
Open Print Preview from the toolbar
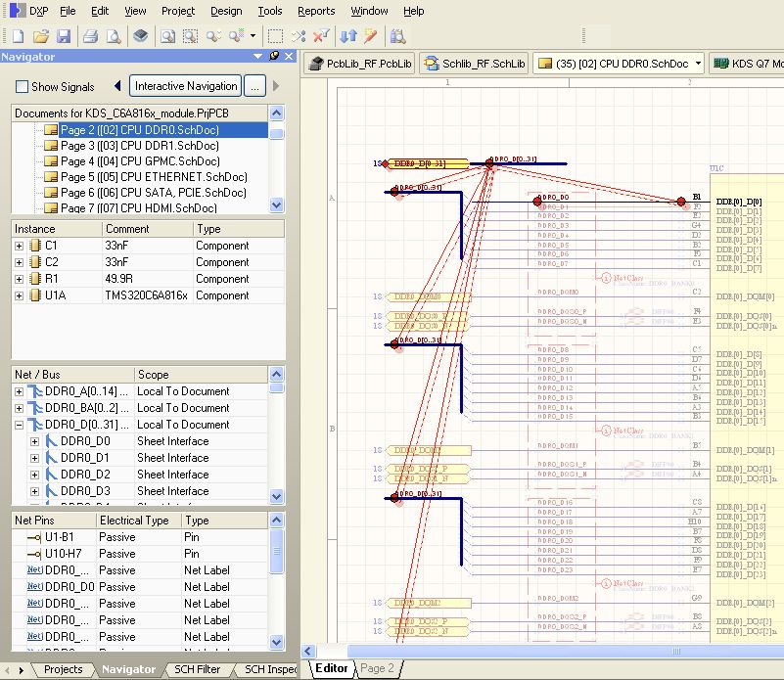pos(115,35)
